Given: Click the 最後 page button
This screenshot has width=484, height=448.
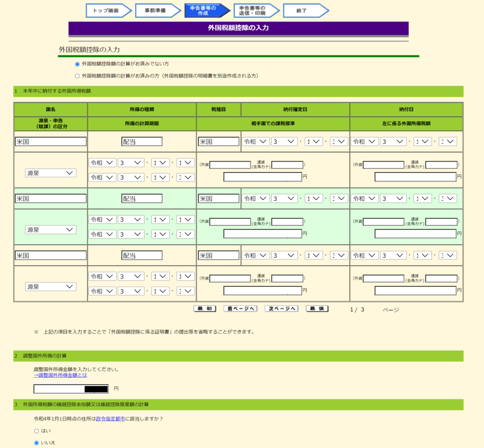Looking at the screenshot, I should click(x=317, y=309).
